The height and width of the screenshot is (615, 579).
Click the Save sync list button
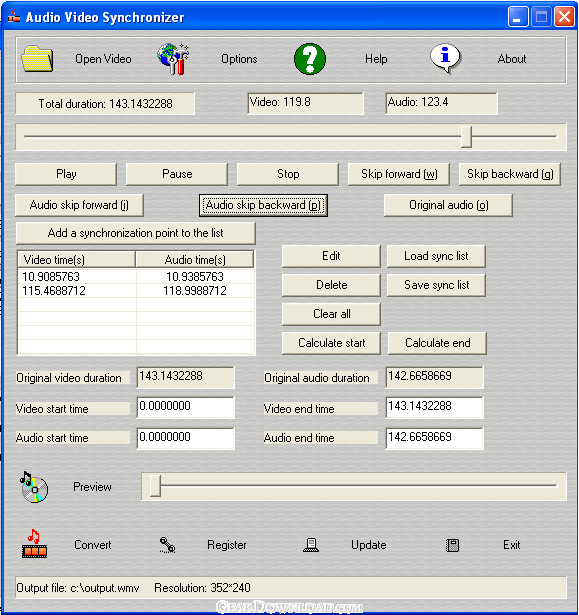pos(436,285)
